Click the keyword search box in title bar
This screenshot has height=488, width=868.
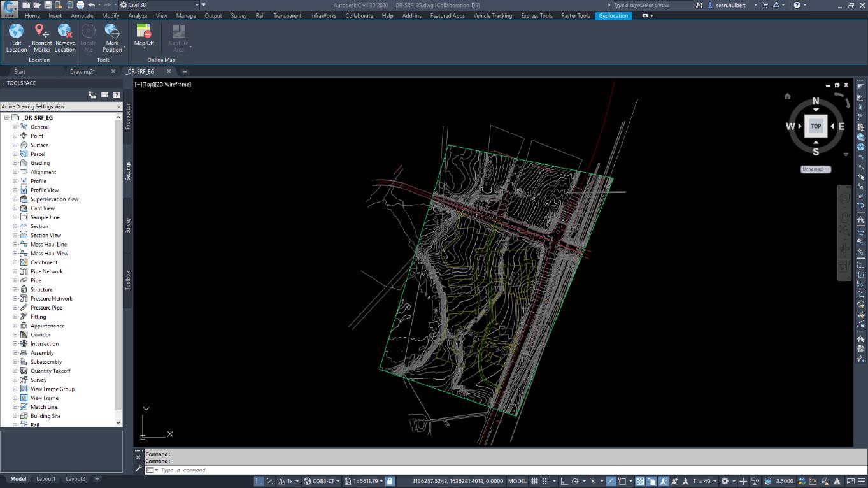point(652,5)
